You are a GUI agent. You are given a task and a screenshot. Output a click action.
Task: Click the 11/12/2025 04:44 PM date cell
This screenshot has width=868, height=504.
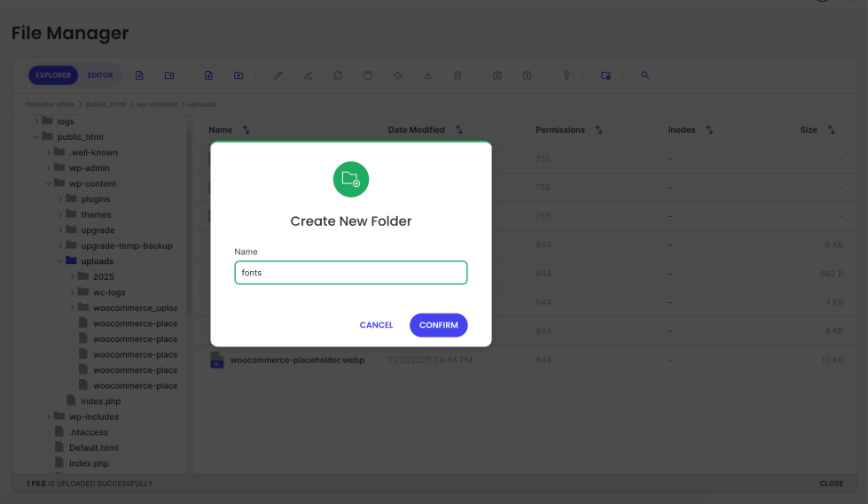pyautogui.click(x=430, y=361)
